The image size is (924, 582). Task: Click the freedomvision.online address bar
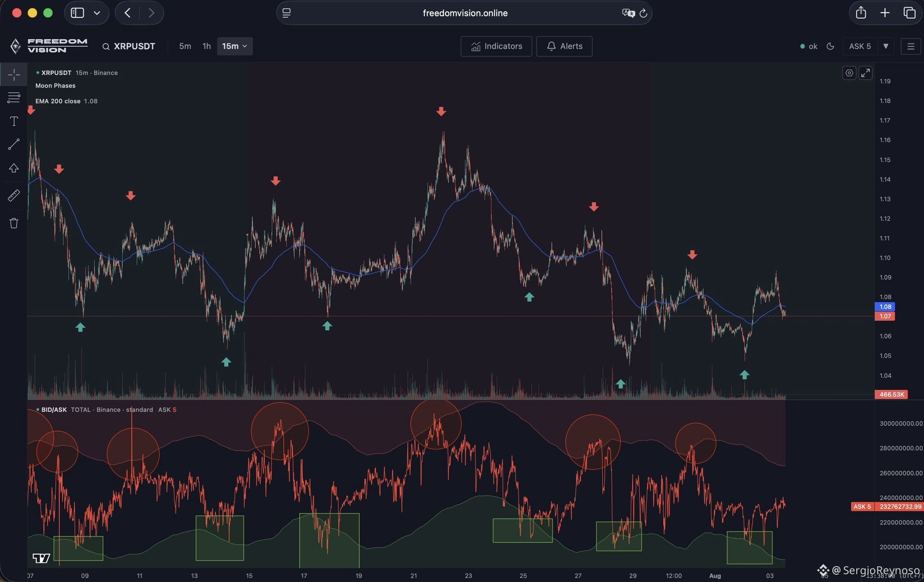[x=464, y=13]
